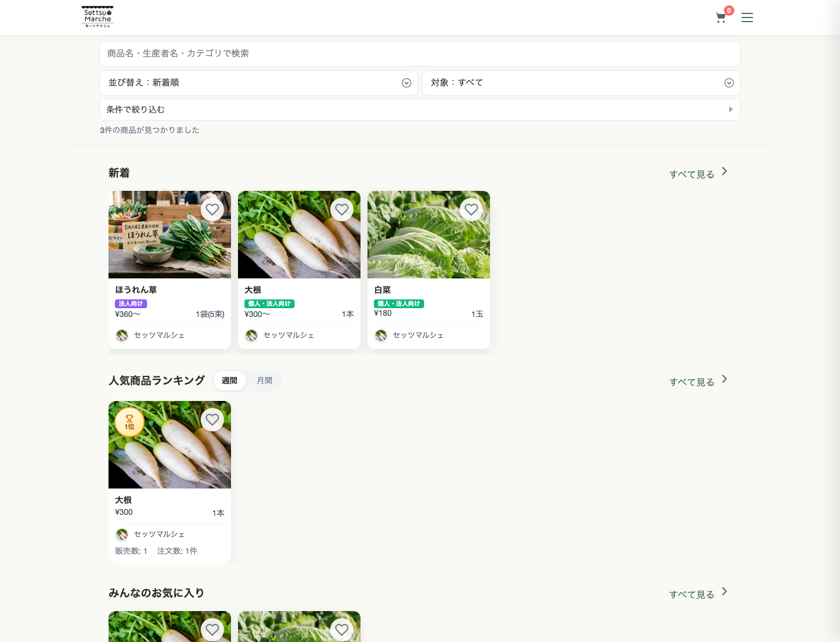Click セッツマルシェ producer name on 白菜 card
This screenshot has height=642, width=840.
click(x=418, y=335)
